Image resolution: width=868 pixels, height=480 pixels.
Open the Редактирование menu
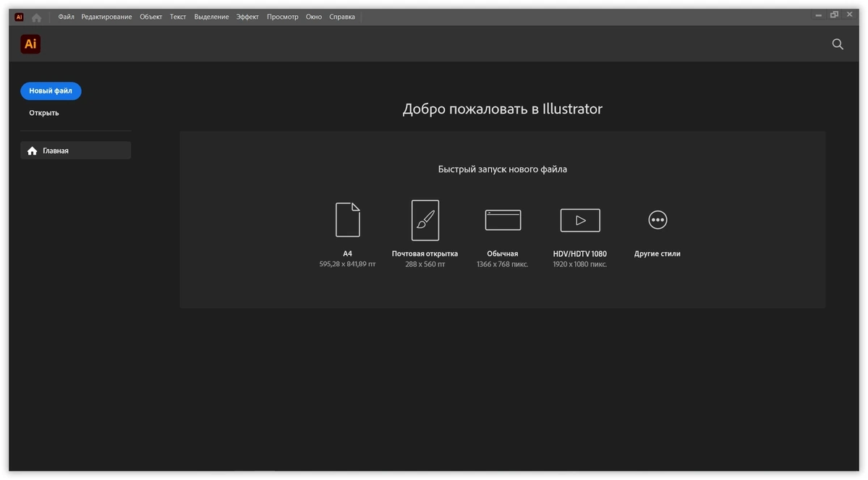click(x=106, y=17)
